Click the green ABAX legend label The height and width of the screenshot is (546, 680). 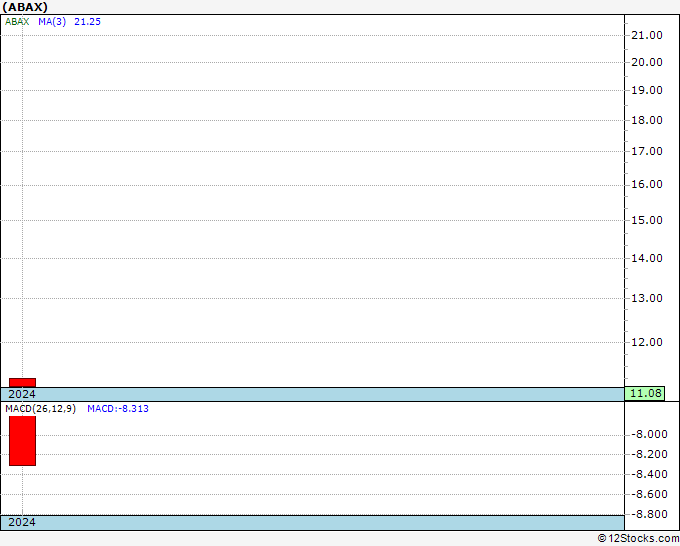[x=17, y=22]
